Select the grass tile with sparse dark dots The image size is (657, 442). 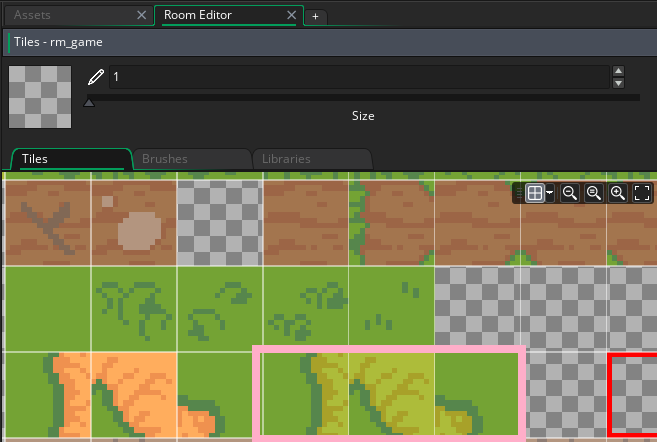[x=391, y=309]
